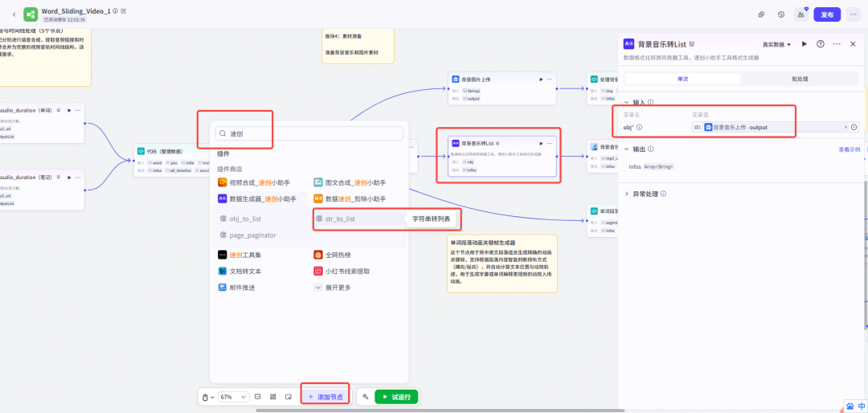Image resolution: width=868 pixels, height=413 pixels.
Task: Switch to the 批处理 tab
Action: pyautogui.click(x=800, y=79)
